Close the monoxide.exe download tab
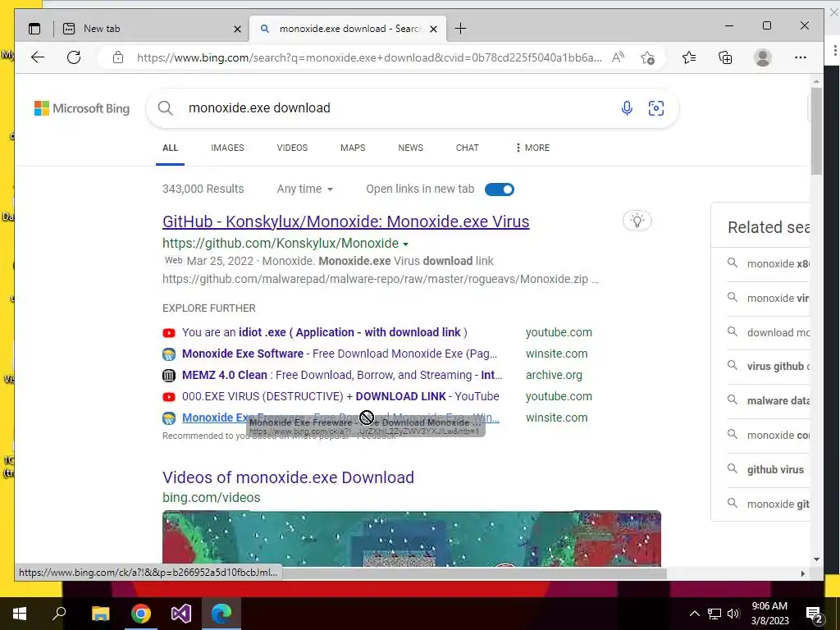840x630 pixels. (433, 29)
